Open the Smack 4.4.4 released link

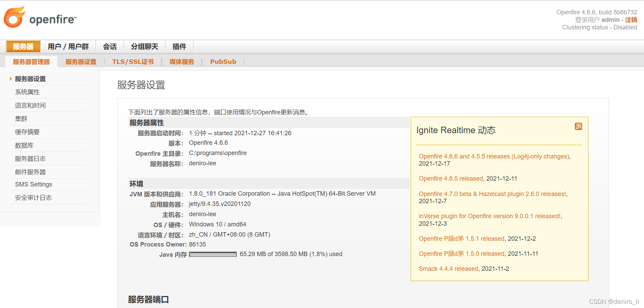click(449, 269)
